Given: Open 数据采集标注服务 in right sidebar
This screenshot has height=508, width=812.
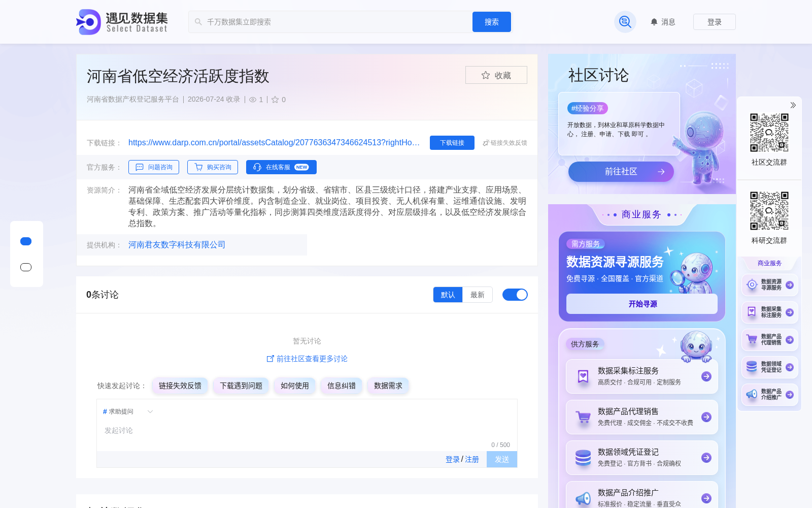Looking at the screenshot, I should click(x=770, y=312).
